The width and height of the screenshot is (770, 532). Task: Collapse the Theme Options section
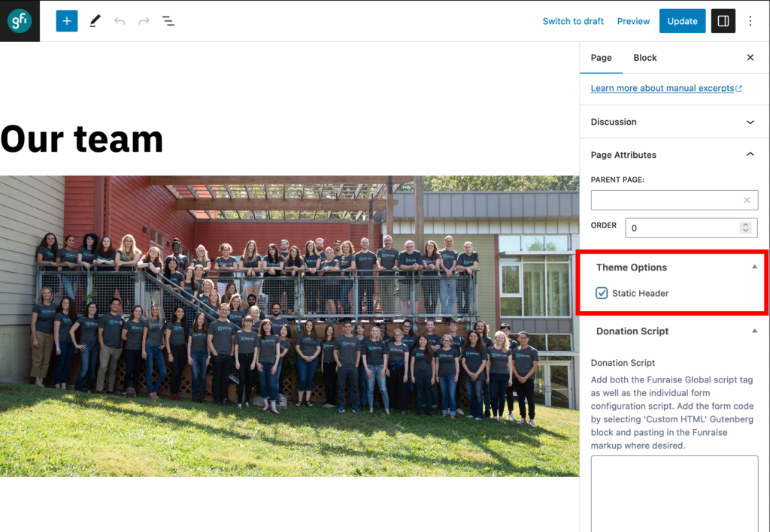tap(754, 267)
